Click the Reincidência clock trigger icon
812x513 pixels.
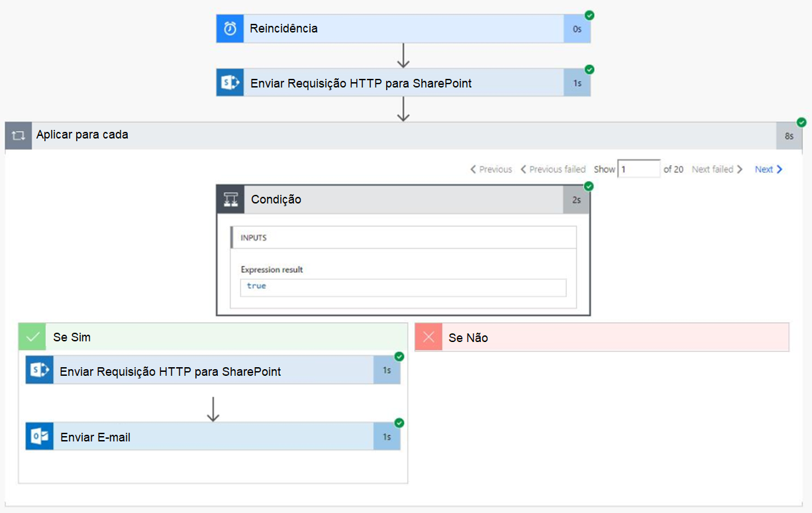[230, 28]
